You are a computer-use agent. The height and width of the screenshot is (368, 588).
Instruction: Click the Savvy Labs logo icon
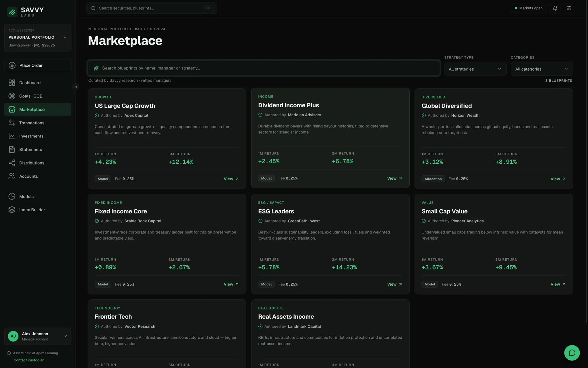[x=12, y=12]
